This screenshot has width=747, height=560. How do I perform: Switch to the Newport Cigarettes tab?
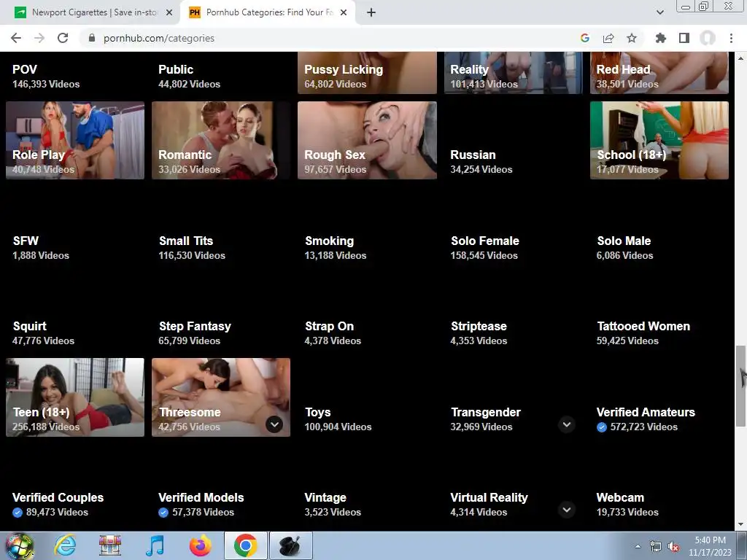click(x=93, y=12)
